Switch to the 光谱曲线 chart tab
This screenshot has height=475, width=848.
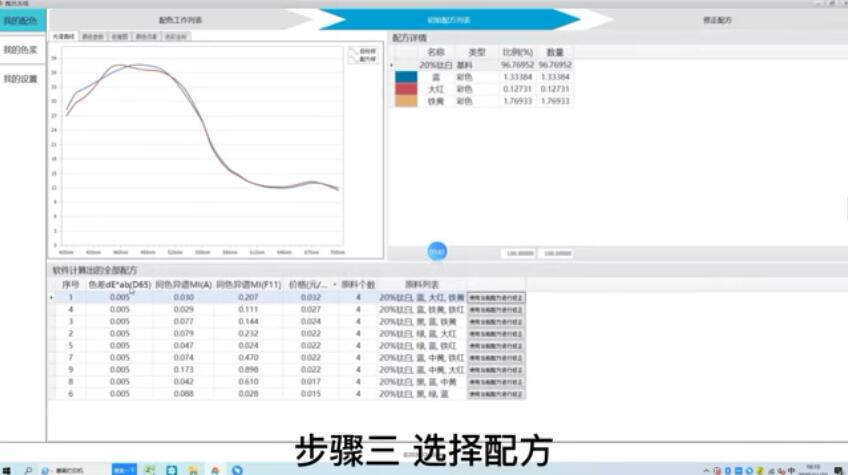tap(64, 36)
